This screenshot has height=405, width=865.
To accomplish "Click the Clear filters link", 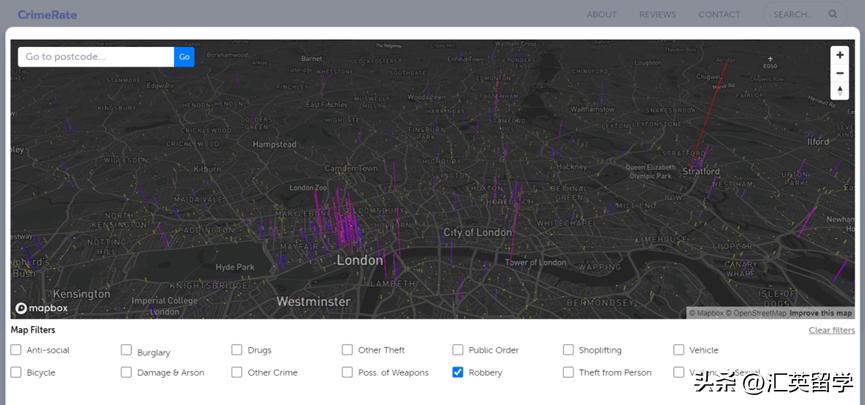I will coord(831,330).
